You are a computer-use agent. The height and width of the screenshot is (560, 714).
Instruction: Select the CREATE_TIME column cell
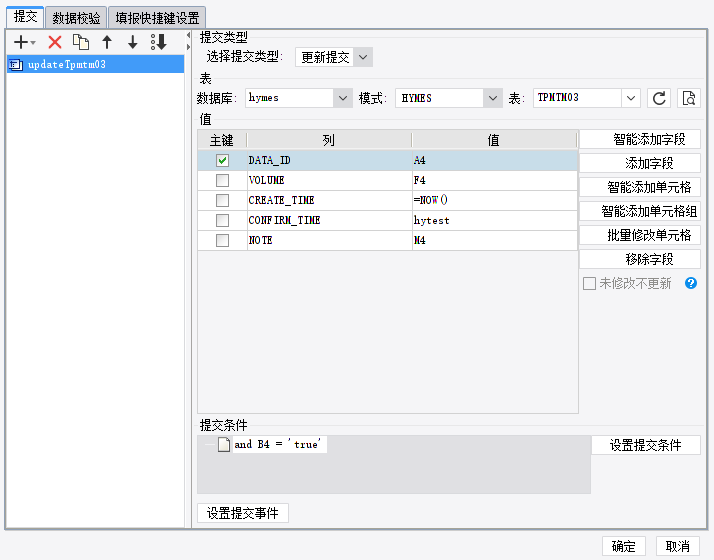[x=329, y=200]
